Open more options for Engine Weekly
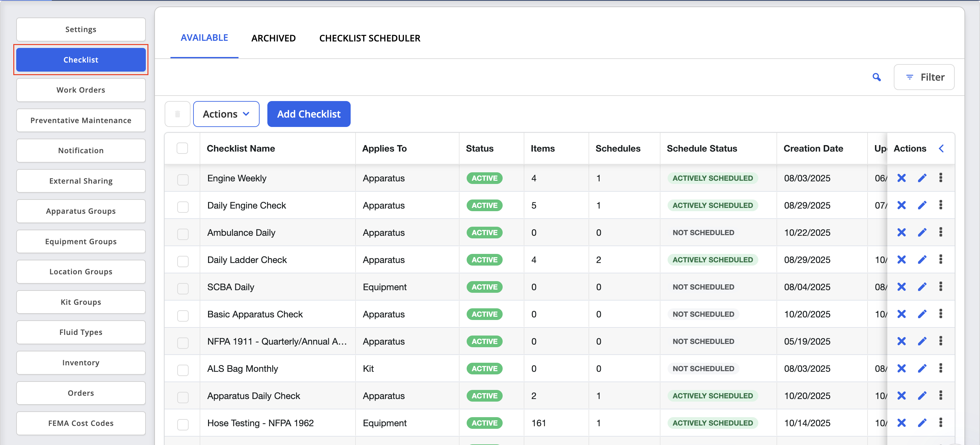The height and width of the screenshot is (445, 980). pyautogui.click(x=940, y=177)
